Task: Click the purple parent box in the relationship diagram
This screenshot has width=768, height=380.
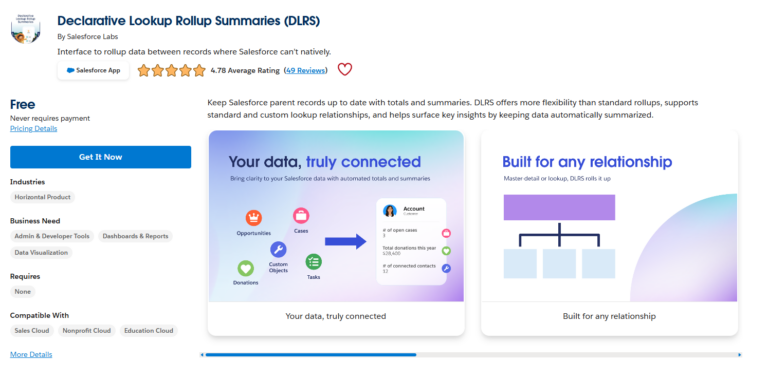Action: [x=559, y=207]
